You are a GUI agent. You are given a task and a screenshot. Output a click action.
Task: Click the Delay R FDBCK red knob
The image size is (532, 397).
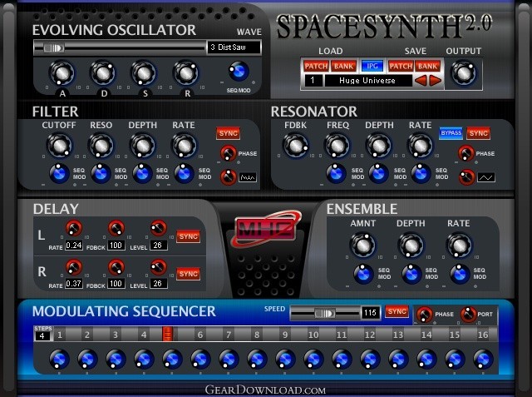[116, 267]
